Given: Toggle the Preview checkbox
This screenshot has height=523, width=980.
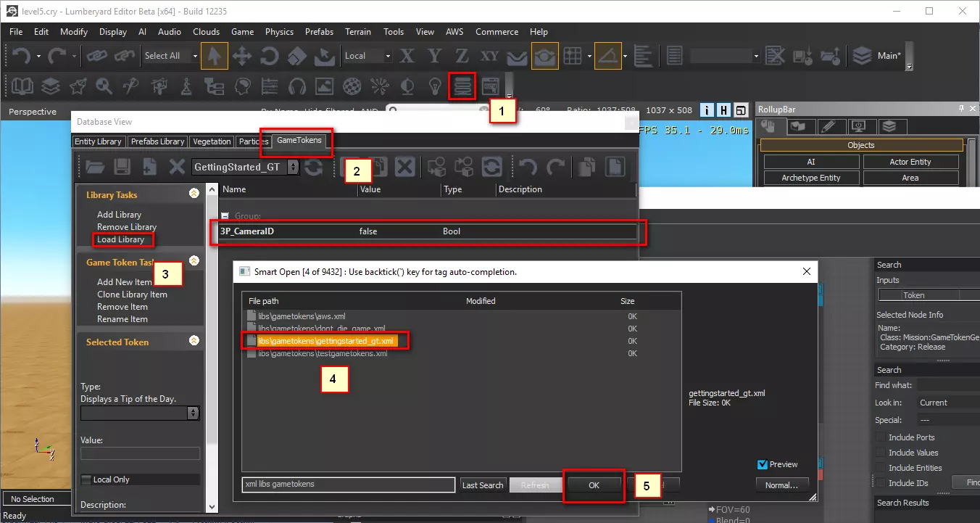Looking at the screenshot, I should pos(762,464).
